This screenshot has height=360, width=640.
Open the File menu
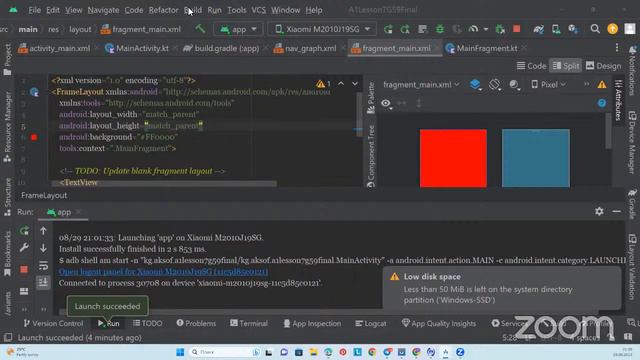coord(35,10)
